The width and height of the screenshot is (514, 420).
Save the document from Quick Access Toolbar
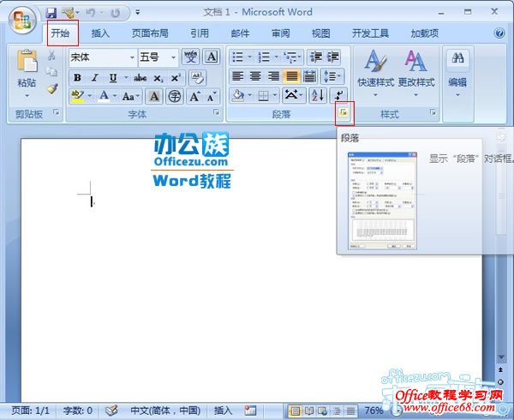[51, 13]
